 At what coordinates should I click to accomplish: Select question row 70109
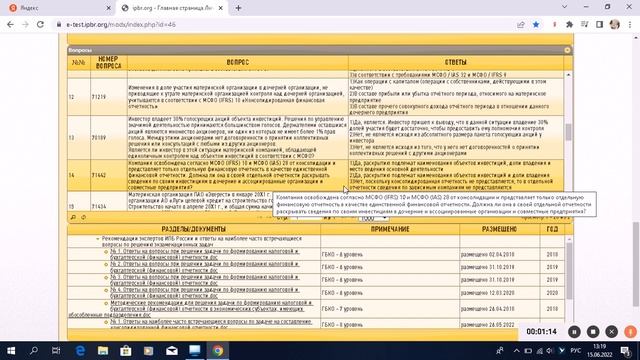point(316,138)
